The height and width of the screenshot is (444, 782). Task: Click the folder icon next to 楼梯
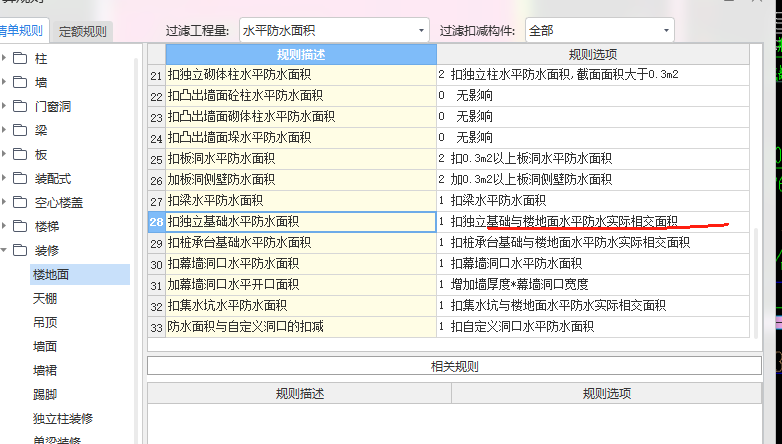[x=20, y=225]
